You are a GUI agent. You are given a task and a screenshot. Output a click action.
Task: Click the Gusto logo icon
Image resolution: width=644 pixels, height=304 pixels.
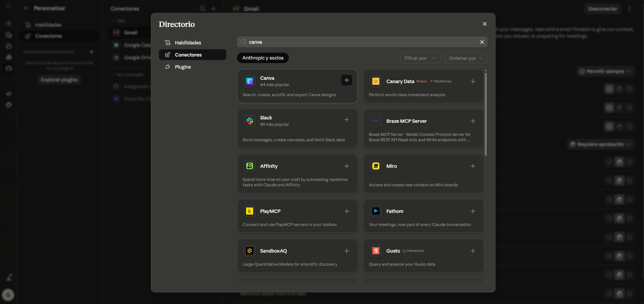click(376, 251)
